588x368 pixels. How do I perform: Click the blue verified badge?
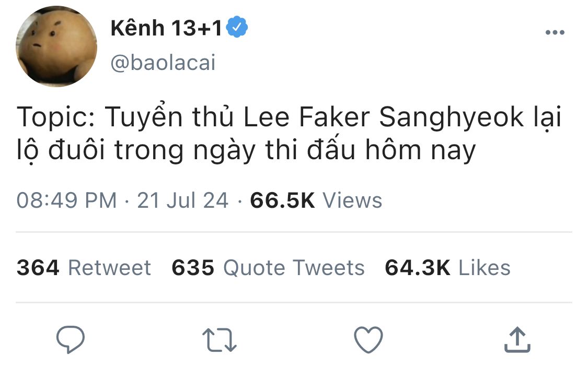pos(237,27)
